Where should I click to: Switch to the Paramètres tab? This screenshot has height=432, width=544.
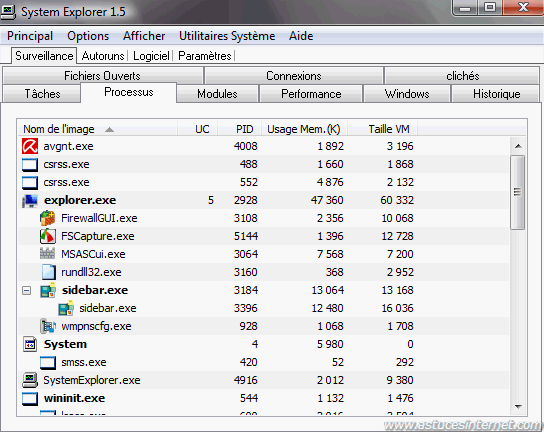205,56
